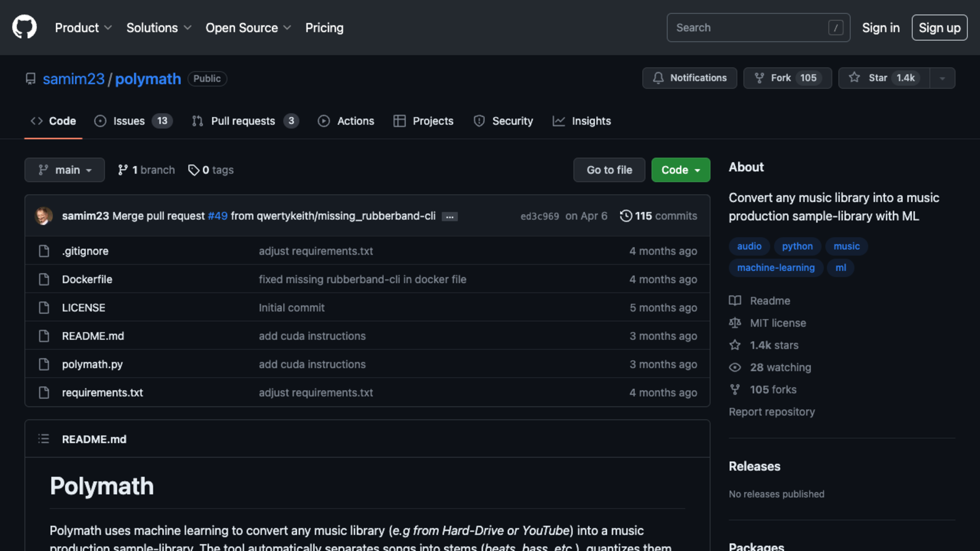980x551 pixels.
Task: Open the Dockerfile file name
Action: pos(87,280)
